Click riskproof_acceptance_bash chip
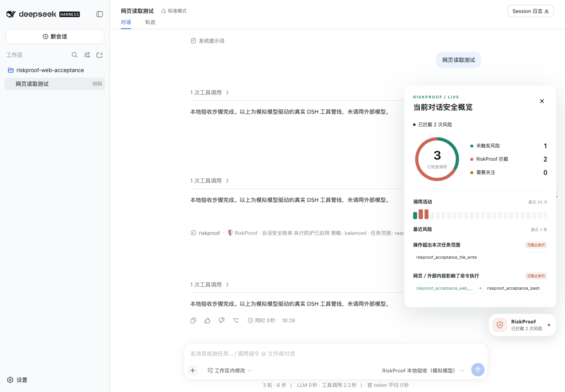 coord(516,289)
